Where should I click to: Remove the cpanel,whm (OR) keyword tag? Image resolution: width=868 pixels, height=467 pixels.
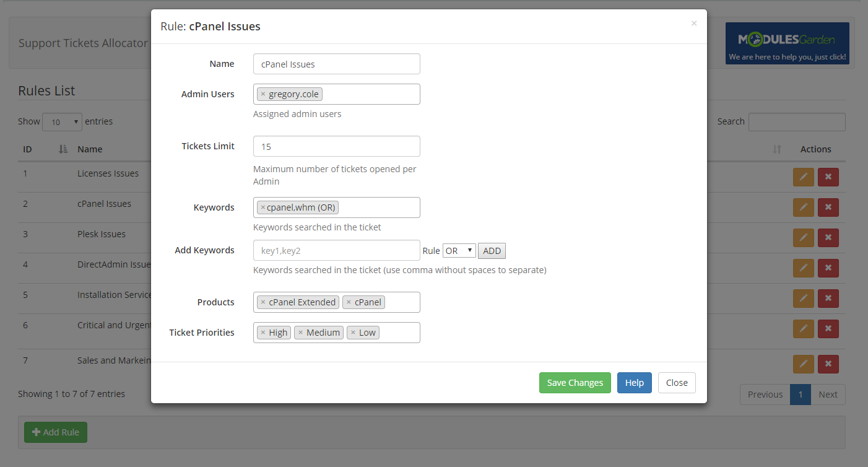(x=263, y=207)
